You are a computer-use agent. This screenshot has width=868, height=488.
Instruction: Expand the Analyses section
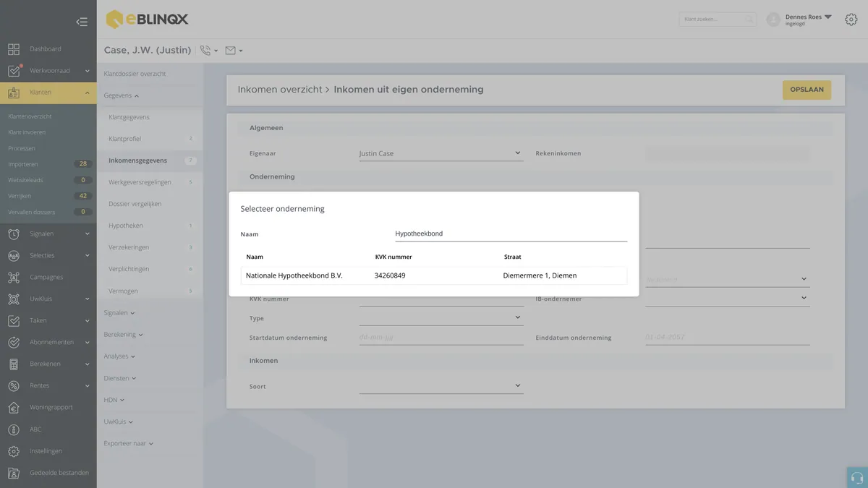pos(120,356)
